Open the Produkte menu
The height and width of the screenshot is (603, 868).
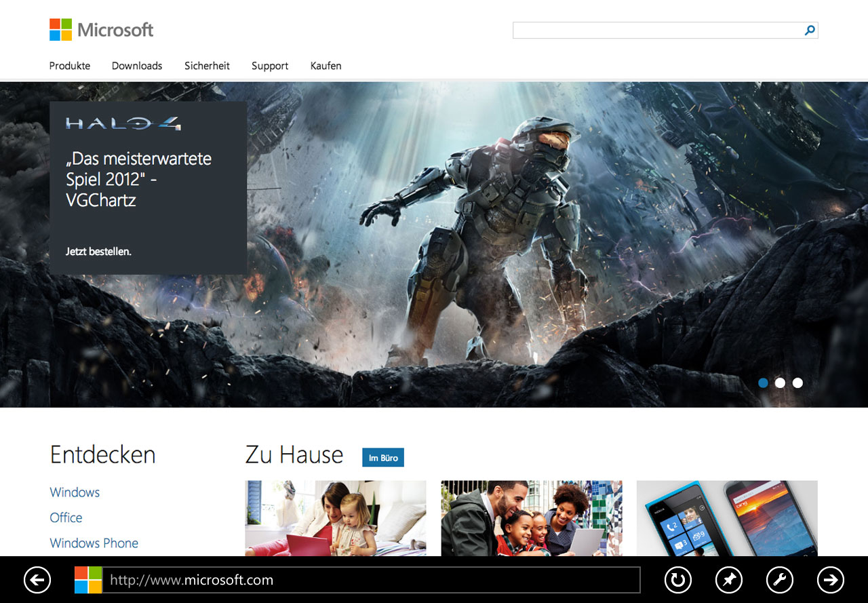(x=70, y=66)
